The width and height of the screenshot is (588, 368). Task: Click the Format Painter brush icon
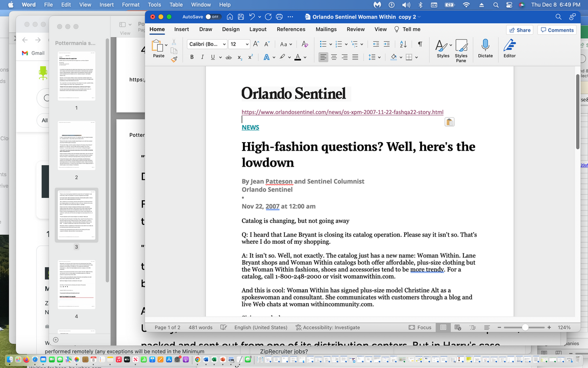174,59
